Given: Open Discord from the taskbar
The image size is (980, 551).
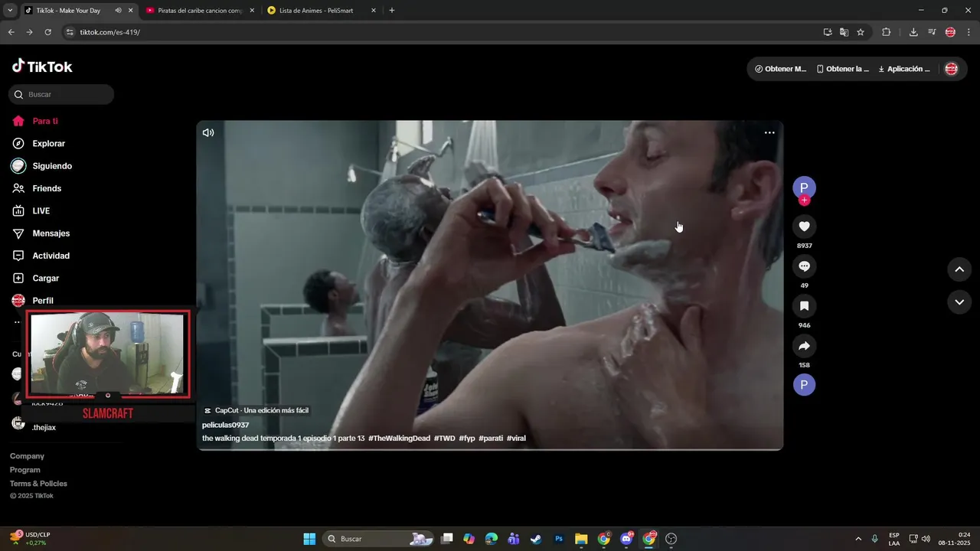Looking at the screenshot, I should pyautogui.click(x=626, y=539).
